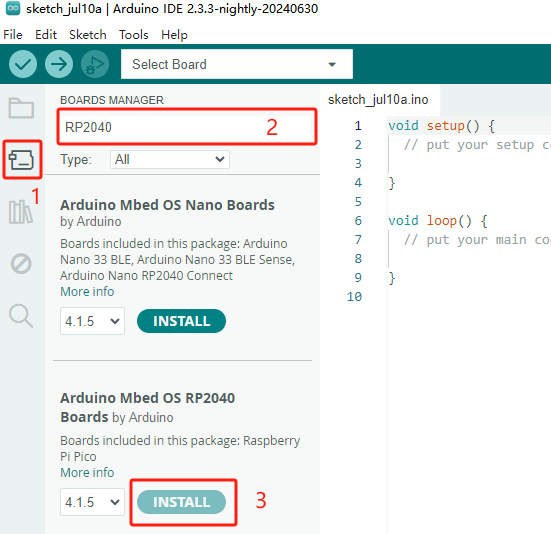Open the Debug panel sidebar icon
This screenshot has width=551, height=534.
coord(21,263)
